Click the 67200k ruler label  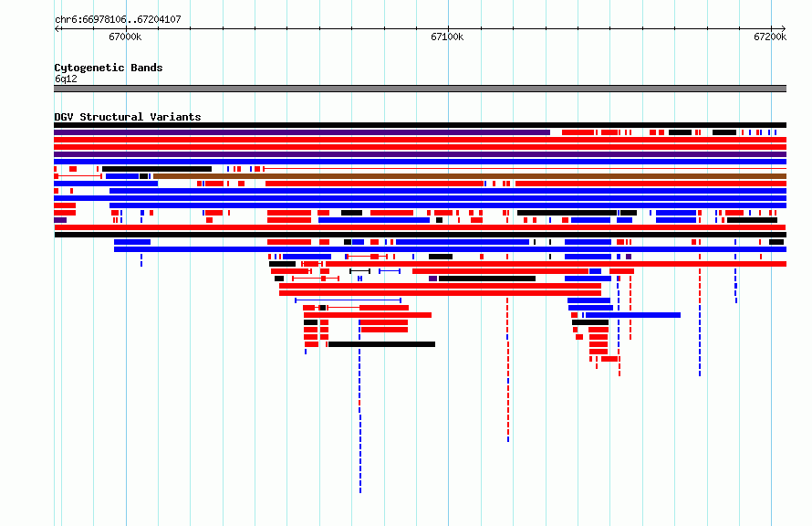pos(770,37)
